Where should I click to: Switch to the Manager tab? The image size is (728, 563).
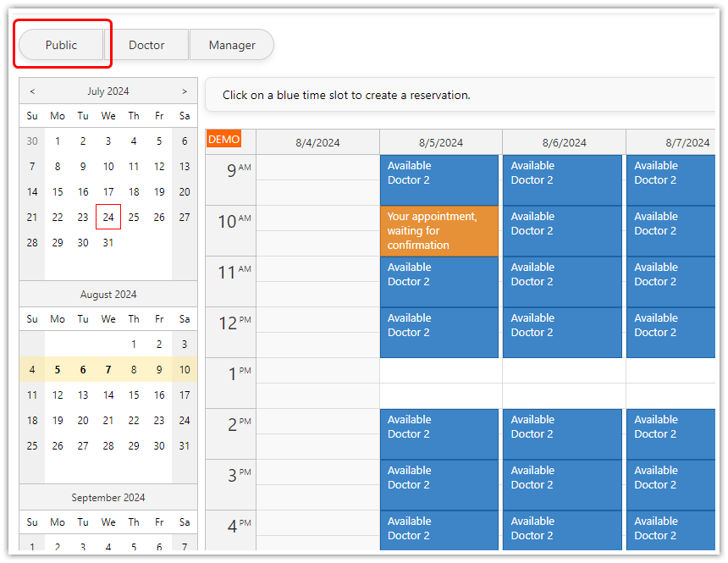tap(231, 45)
